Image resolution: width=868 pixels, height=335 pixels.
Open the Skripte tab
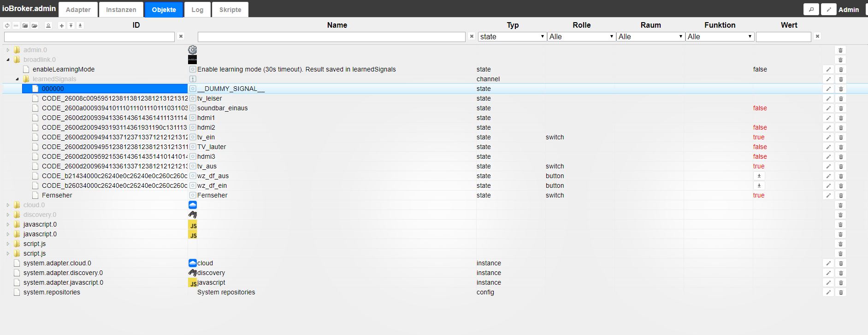click(x=230, y=10)
